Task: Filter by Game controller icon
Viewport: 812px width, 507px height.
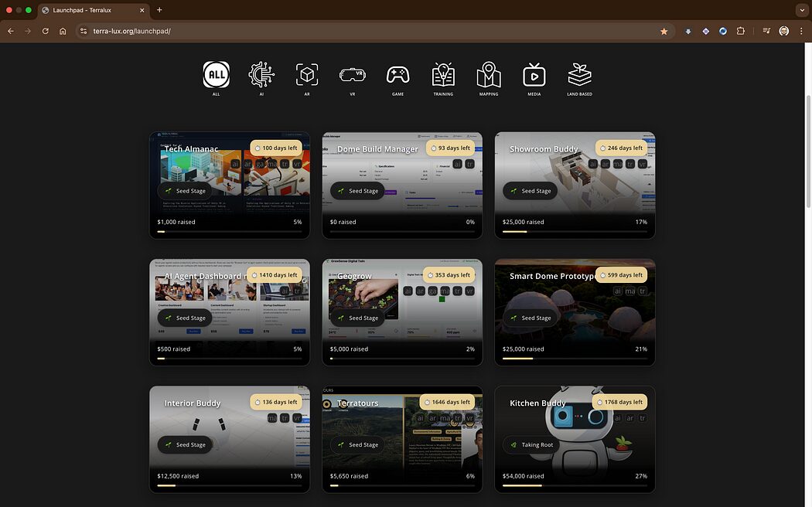Action: tap(397, 75)
